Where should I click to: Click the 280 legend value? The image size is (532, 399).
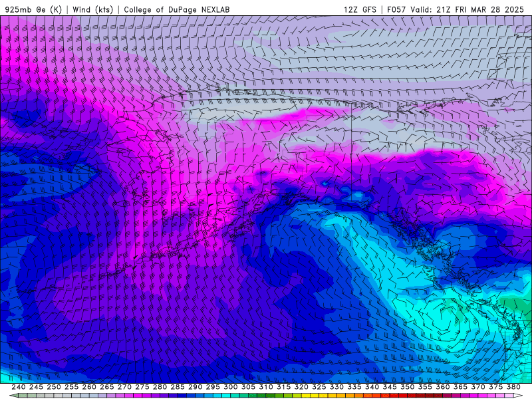pos(160,387)
